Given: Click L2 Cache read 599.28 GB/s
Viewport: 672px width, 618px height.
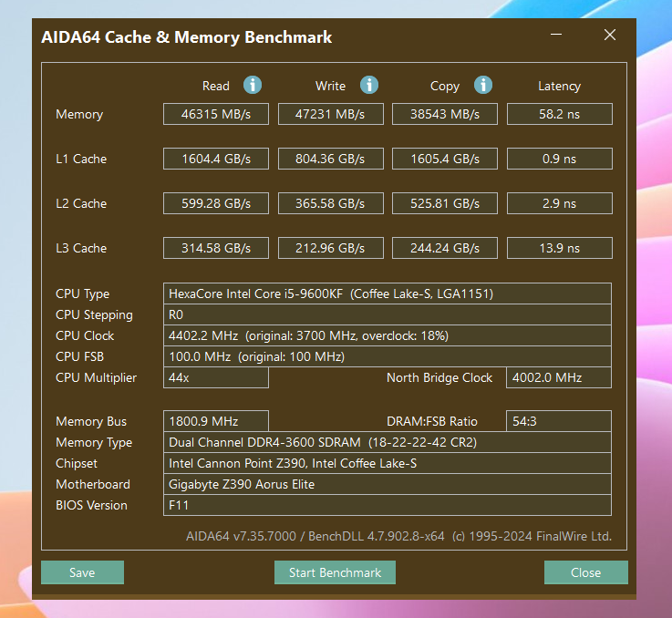Looking at the screenshot, I should click(x=216, y=203).
